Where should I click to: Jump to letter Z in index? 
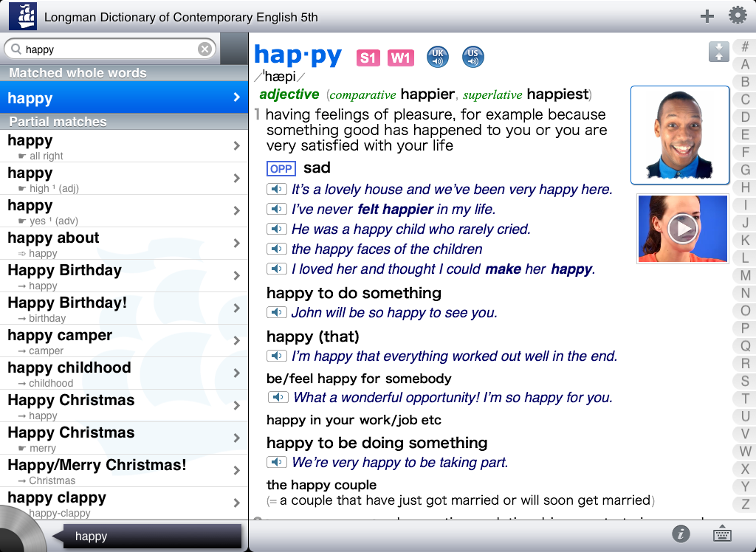tap(745, 504)
